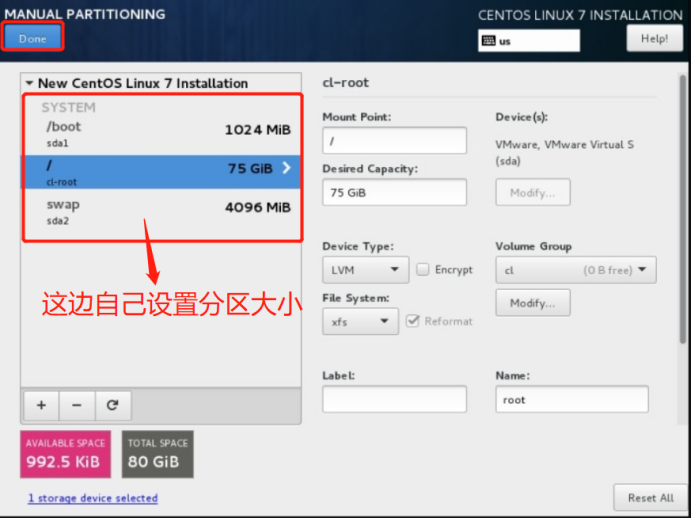Open the Help! button

[654, 38]
